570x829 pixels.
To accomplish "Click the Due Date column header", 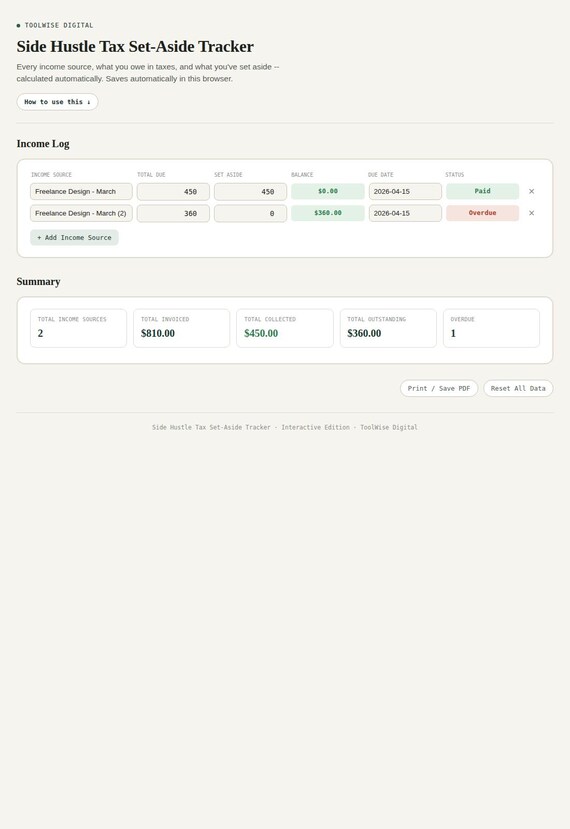I will click(x=381, y=174).
